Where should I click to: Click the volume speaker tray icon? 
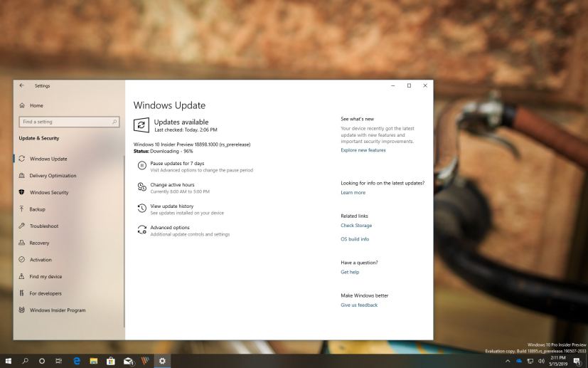541,362
